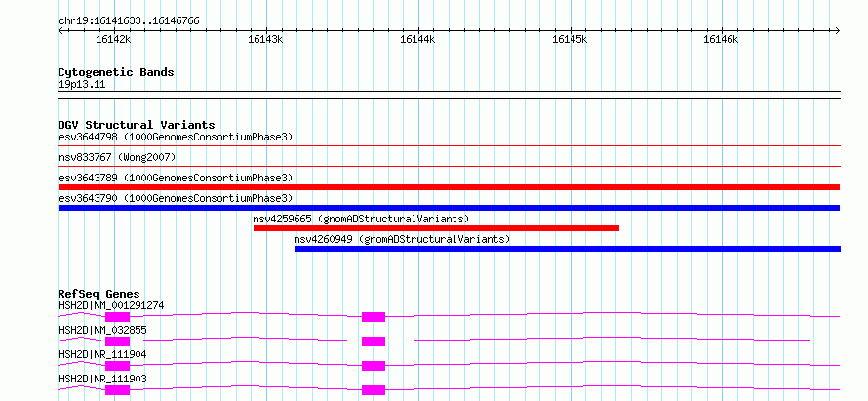Click the 16145k ruler position label
This screenshot has height=401, width=868.
pyautogui.click(x=570, y=39)
